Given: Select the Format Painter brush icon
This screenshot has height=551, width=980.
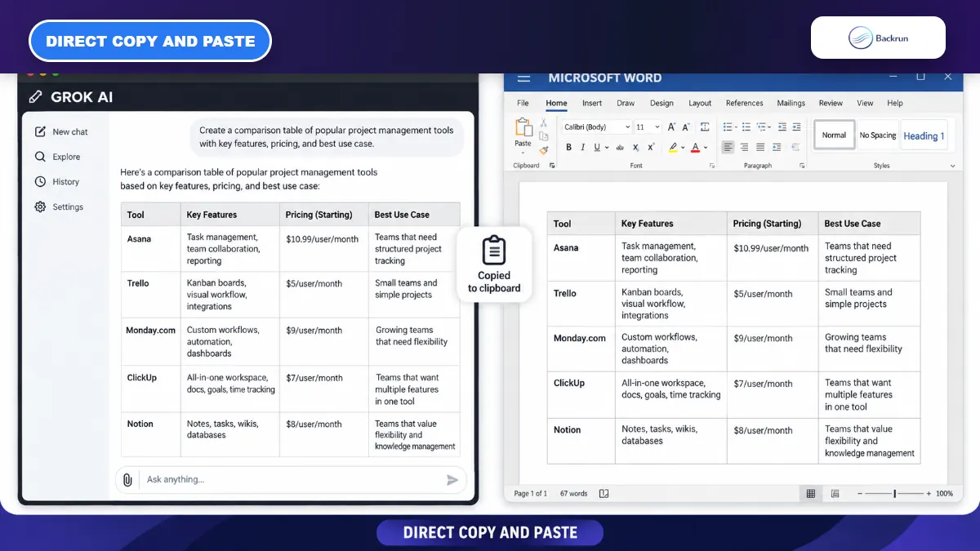Looking at the screenshot, I should (x=544, y=150).
